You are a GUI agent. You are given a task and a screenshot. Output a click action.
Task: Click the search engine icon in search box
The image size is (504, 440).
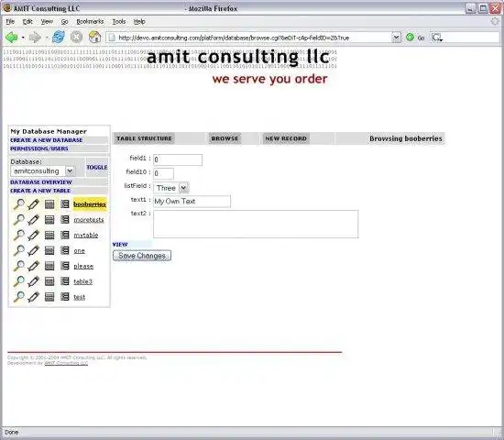coord(437,38)
